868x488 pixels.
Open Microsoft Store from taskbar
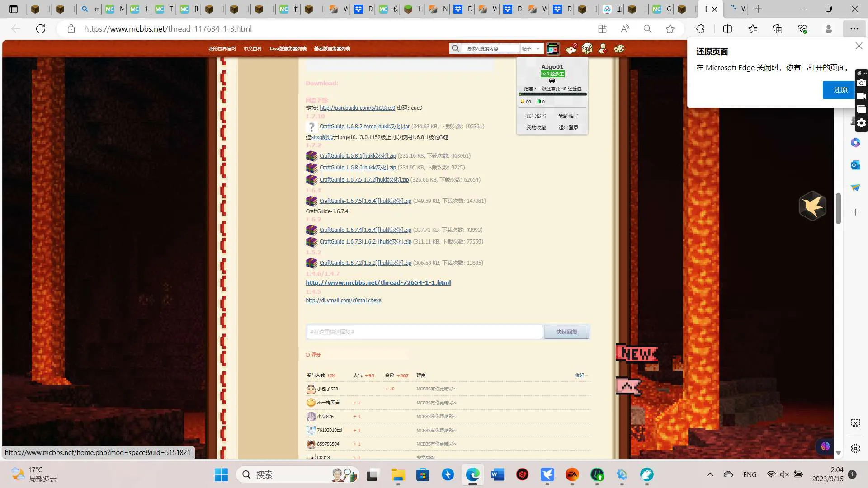423,474
